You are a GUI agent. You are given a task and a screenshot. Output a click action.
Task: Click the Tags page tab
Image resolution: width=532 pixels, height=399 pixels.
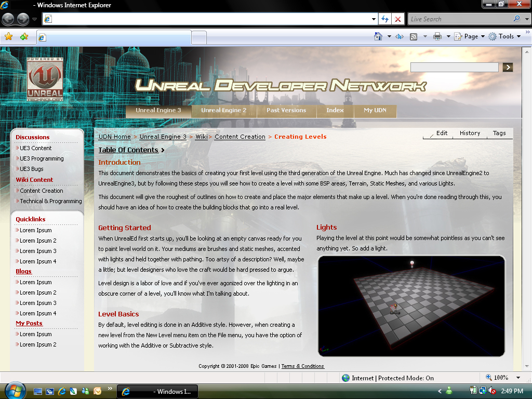(x=499, y=133)
